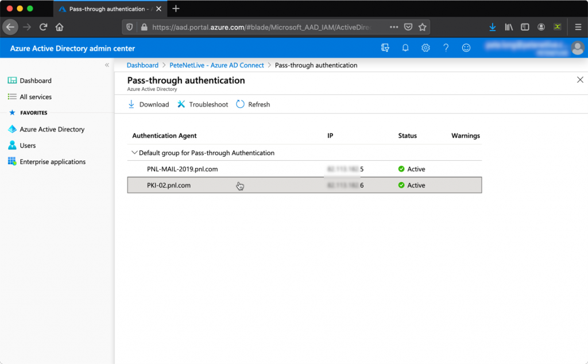588x364 pixels.
Task: Open the Azure portal notifications bell
Action: pos(405,48)
